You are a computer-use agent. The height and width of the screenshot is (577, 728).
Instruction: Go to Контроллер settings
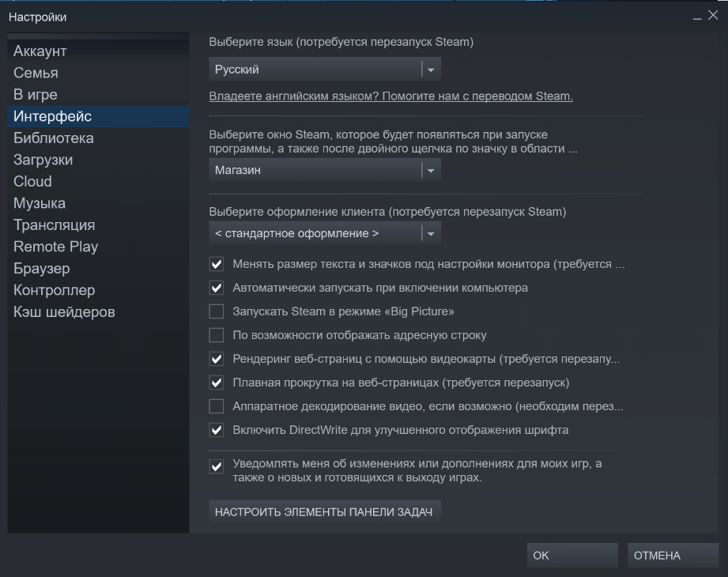pyautogui.click(x=98, y=290)
